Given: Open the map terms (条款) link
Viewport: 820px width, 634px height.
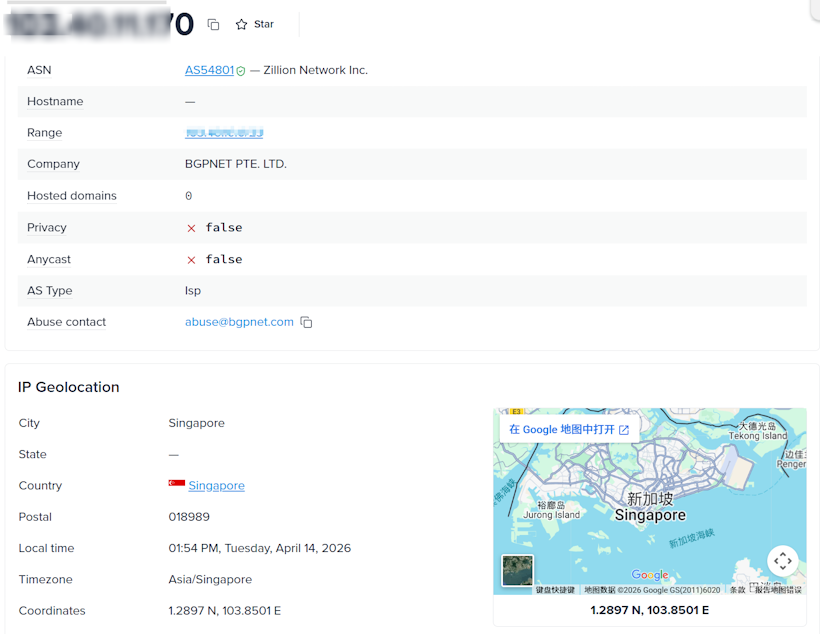Looking at the screenshot, I should pyautogui.click(x=737, y=590).
